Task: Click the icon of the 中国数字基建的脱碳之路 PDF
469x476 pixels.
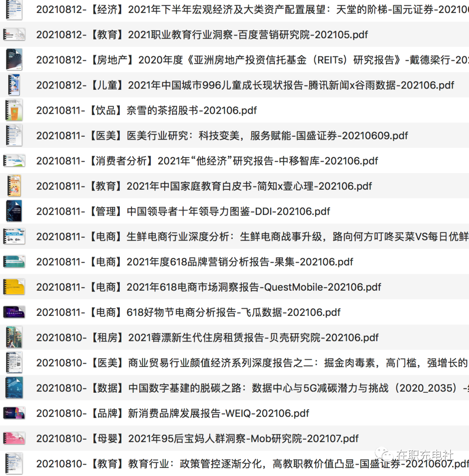Action: (x=14, y=387)
